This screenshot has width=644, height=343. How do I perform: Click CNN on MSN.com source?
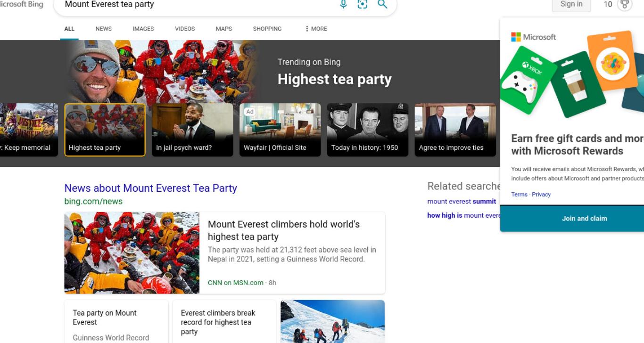(x=235, y=283)
